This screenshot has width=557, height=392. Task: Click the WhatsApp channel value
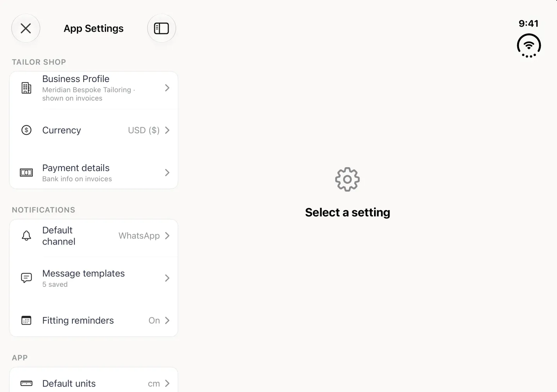coord(139,236)
